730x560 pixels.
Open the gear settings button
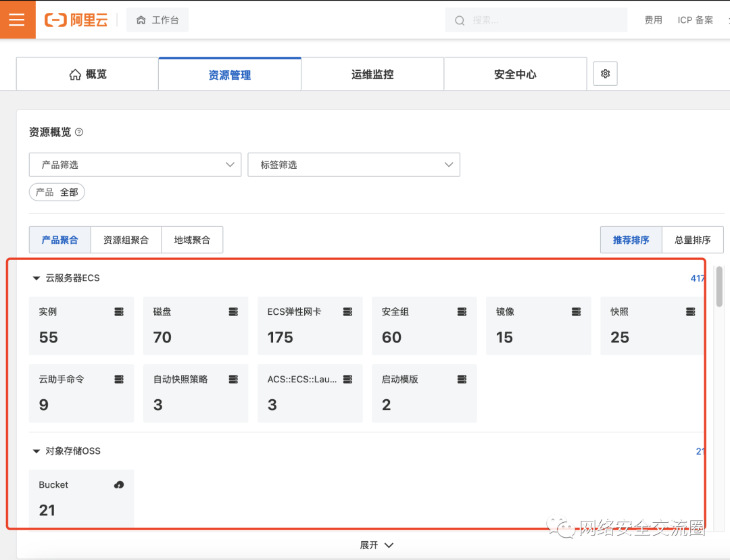pos(605,74)
